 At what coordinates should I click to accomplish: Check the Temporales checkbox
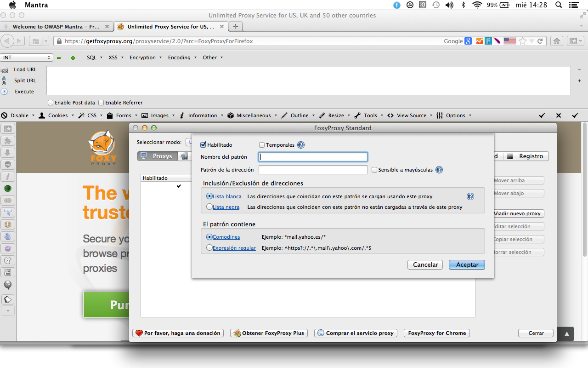(x=262, y=145)
